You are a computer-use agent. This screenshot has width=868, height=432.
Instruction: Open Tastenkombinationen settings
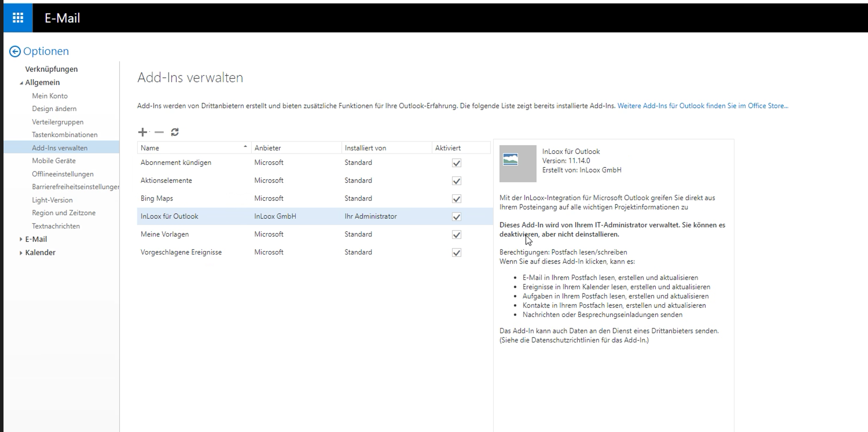[65, 135]
